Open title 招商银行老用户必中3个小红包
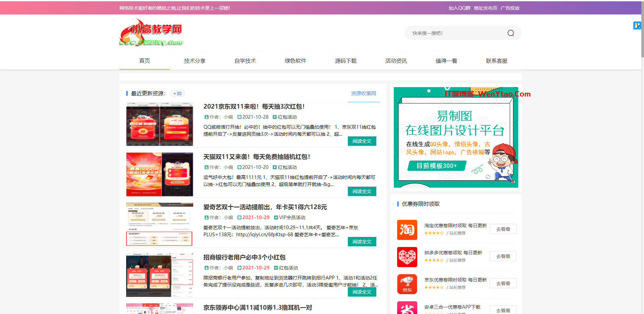 click(244, 257)
